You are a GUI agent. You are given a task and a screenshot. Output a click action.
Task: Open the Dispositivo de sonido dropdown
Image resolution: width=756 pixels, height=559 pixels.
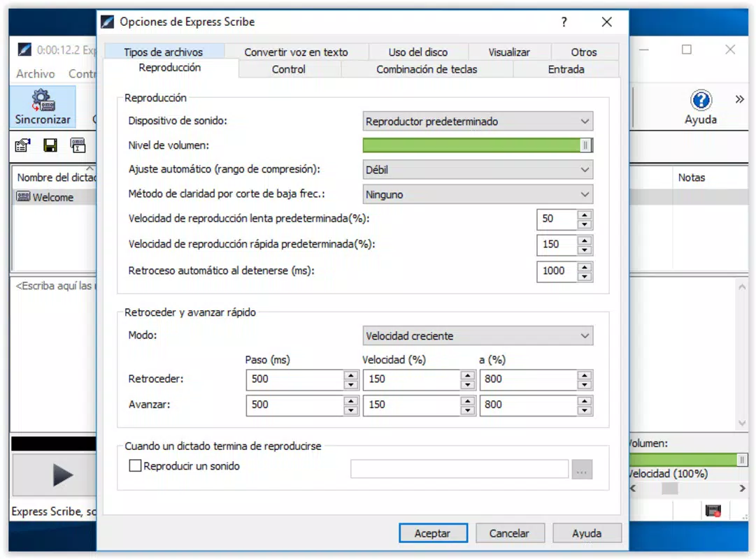(478, 122)
